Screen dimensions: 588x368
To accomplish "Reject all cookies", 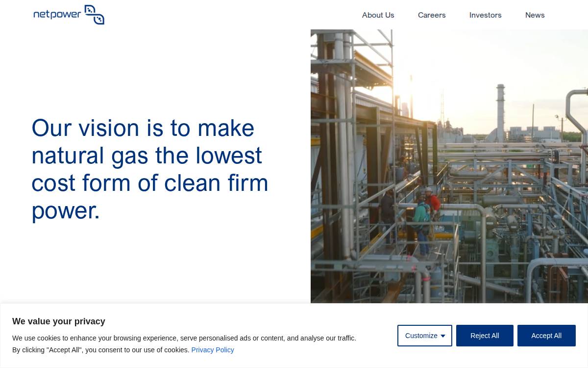I will point(485,336).
